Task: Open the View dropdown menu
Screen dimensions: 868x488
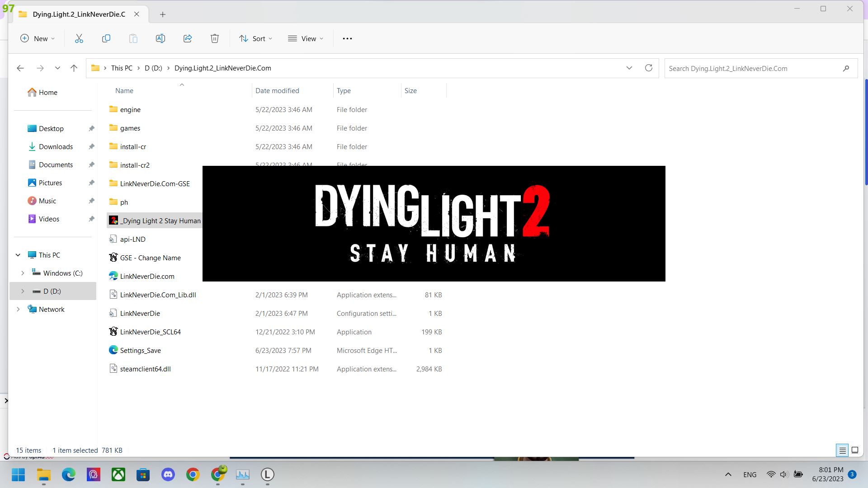Action: pos(306,38)
